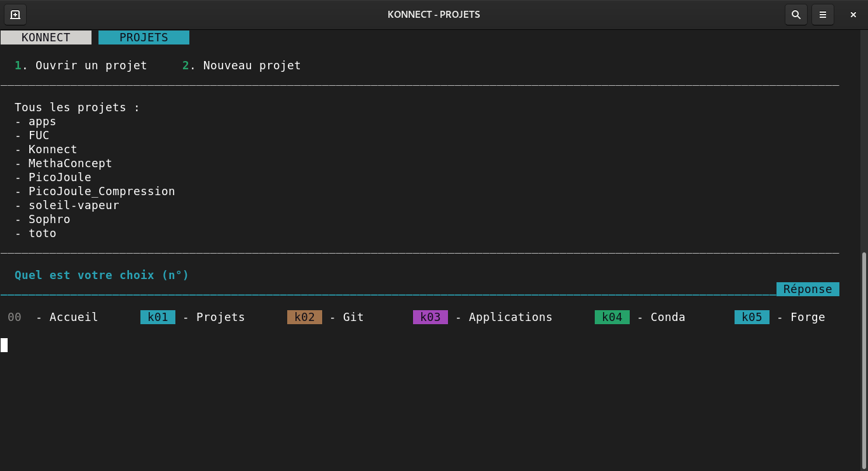The image size is (868, 471).
Task: Select the PROJETS tab label
Action: (144, 38)
